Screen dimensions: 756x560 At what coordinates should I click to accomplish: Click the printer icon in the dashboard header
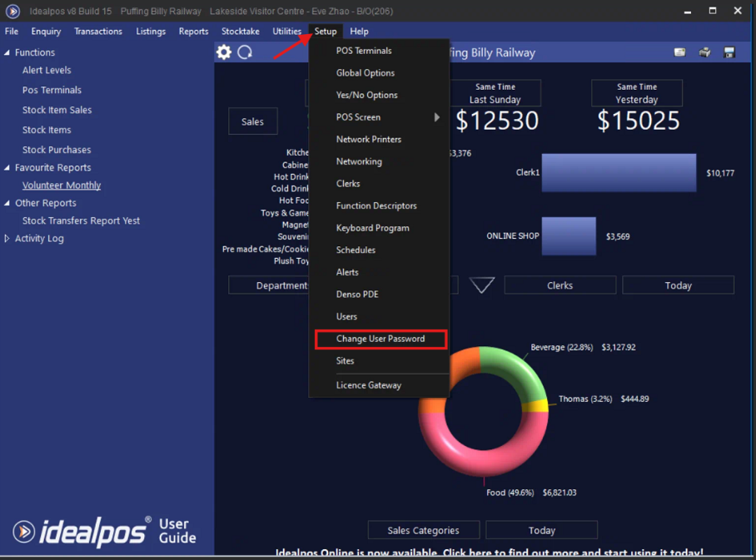705,52
